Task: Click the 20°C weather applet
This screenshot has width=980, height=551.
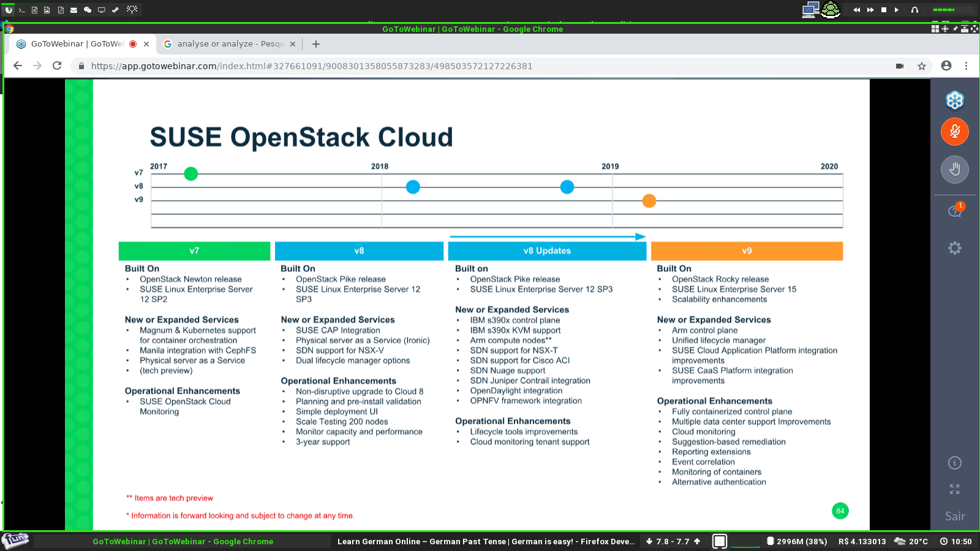Action: click(x=911, y=541)
